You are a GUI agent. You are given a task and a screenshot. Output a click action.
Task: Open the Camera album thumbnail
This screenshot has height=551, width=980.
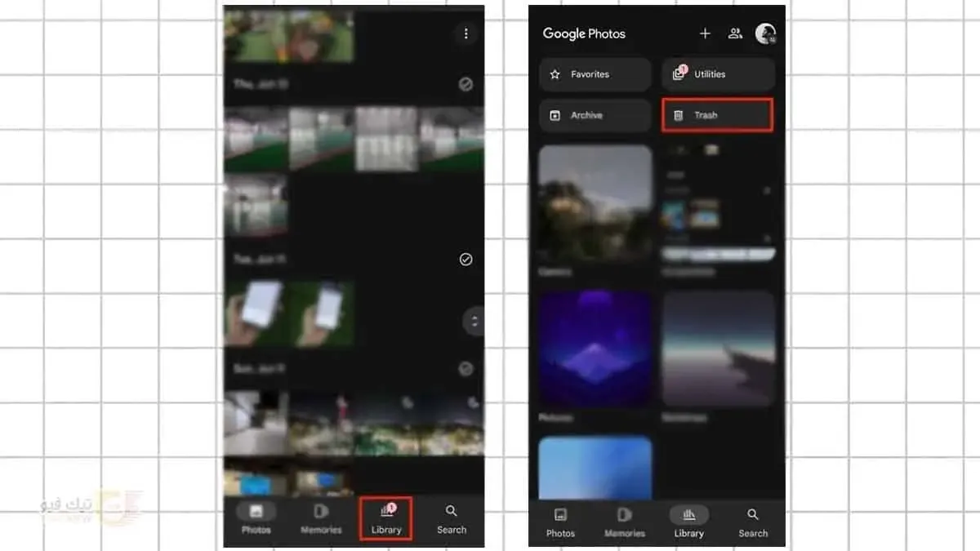pyautogui.click(x=595, y=203)
